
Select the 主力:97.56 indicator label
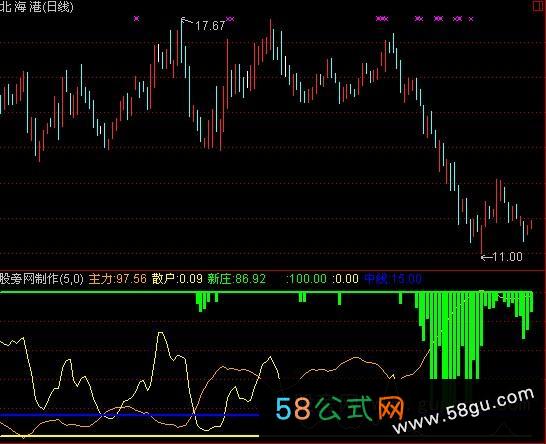pos(118,279)
